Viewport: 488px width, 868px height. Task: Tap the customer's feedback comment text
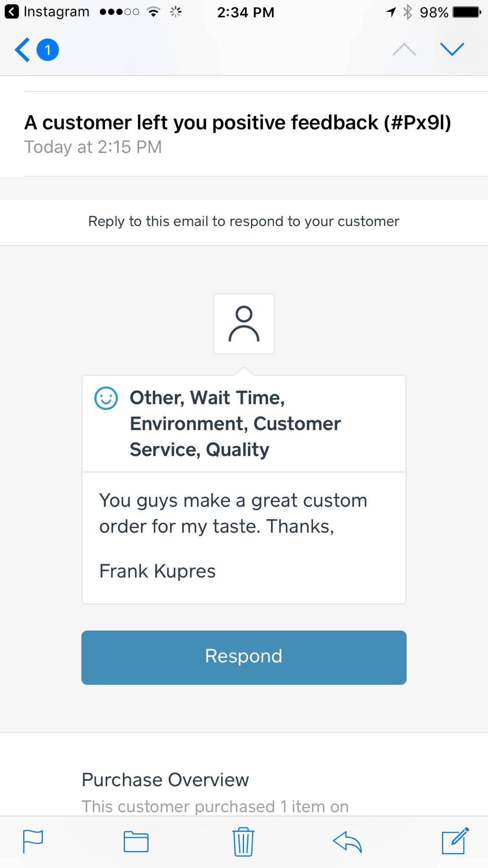pyautogui.click(x=233, y=513)
